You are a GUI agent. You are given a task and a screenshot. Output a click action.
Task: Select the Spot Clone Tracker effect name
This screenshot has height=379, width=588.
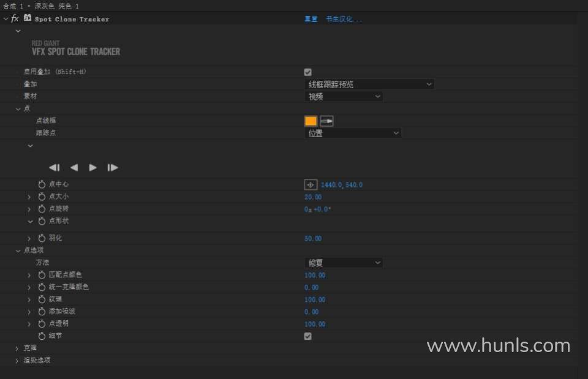(x=72, y=19)
